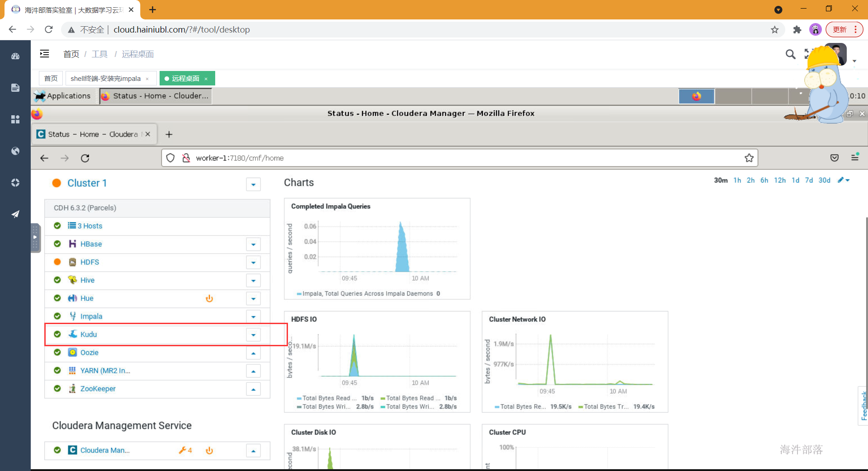The height and width of the screenshot is (471, 868).
Task: Open a new tab in inner Firefox
Action: [x=169, y=134]
